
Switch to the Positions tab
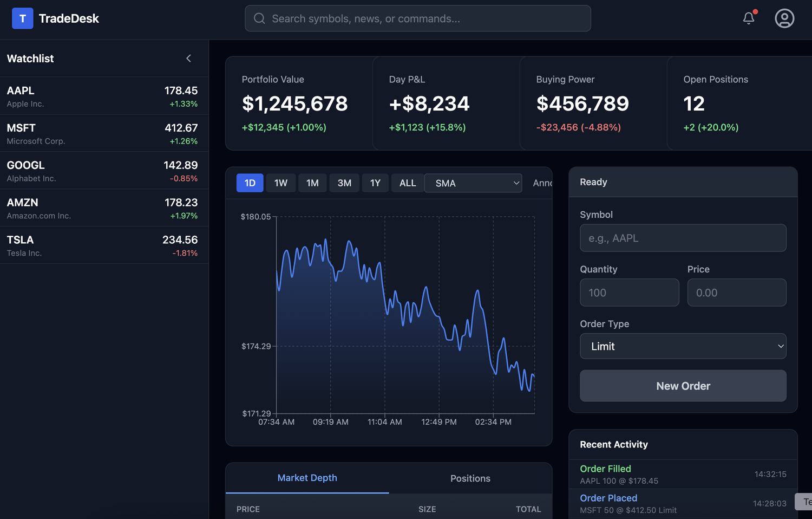(470, 478)
